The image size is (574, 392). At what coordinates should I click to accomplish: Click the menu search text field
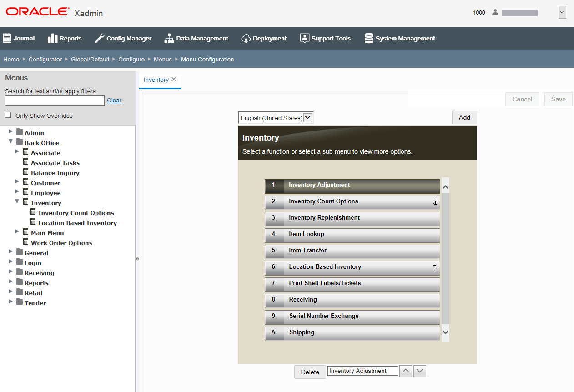(55, 101)
